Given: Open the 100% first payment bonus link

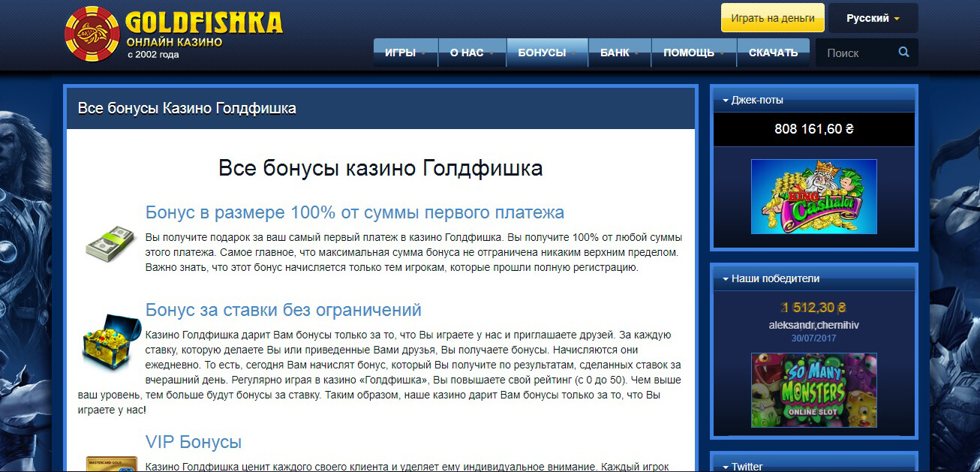Looking at the screenshot, I should (355, 212).
